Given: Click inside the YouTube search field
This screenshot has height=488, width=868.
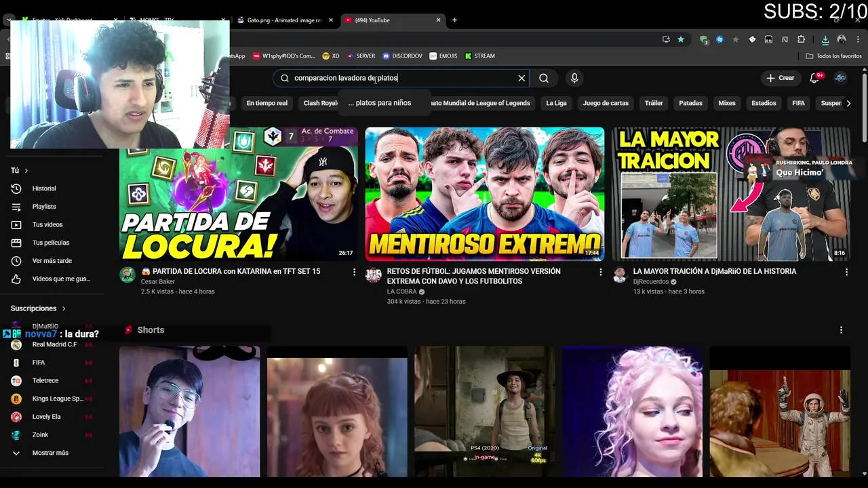Looking at the screenshot, I should coord(400,78).
